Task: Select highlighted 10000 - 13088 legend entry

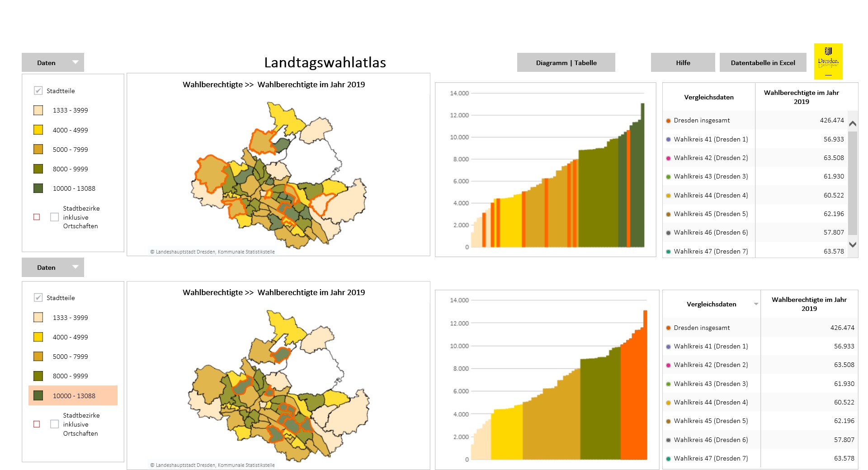Action: pyautogui.click(x=73, y=396)
